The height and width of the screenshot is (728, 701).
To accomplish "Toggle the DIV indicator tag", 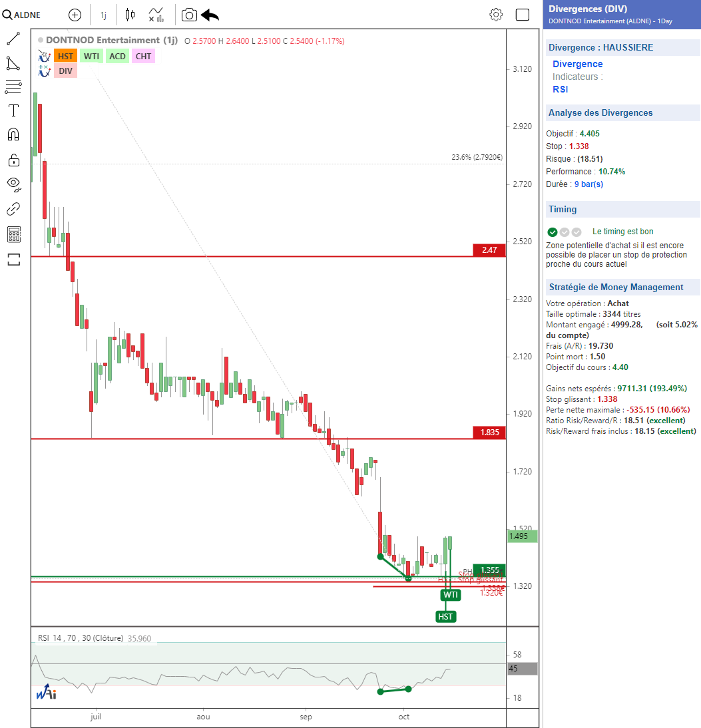I will [65, 71].
